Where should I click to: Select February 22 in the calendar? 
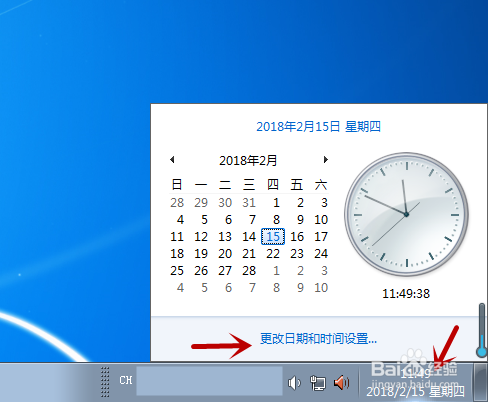pyautogui.click(x=273, y=254)
